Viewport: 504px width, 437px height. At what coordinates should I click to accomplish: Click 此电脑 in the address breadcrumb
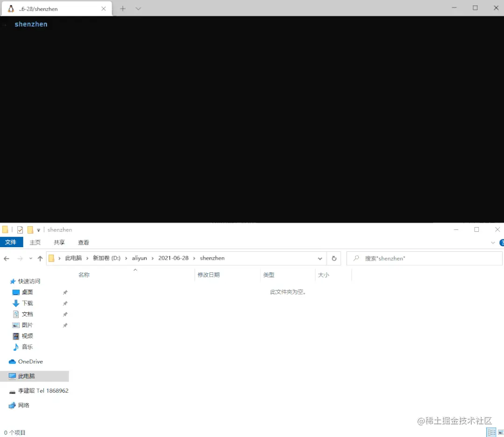(x=74, y=258)
